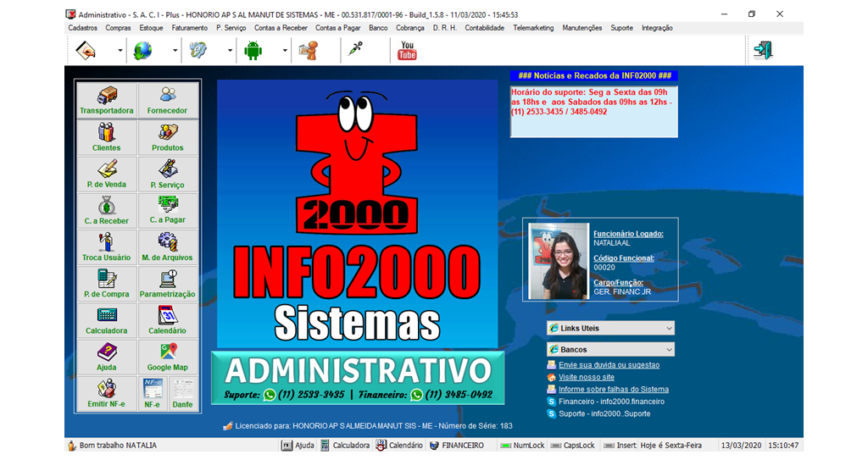Open the Clientes shortcut

click(x=107, y=137)
